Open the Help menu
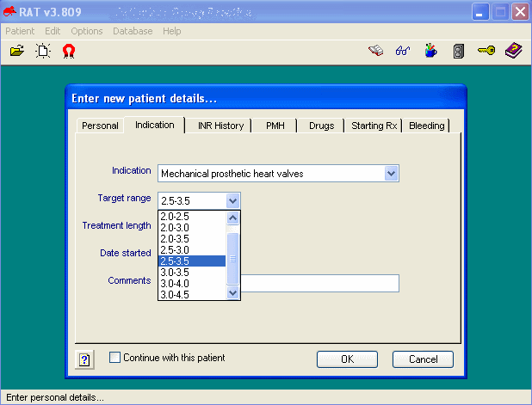 coord(171,31)
